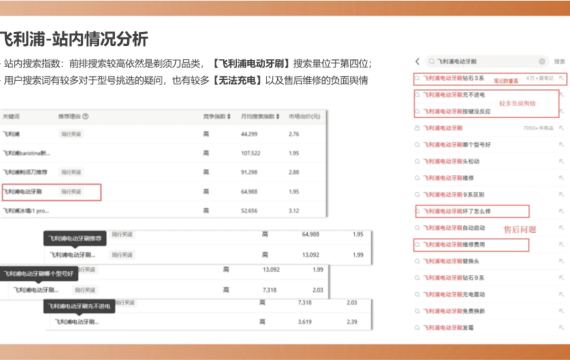Viewport: 570px width, 360px height.
Task: Clear the search field with the X icon
Action: point(542,61)
